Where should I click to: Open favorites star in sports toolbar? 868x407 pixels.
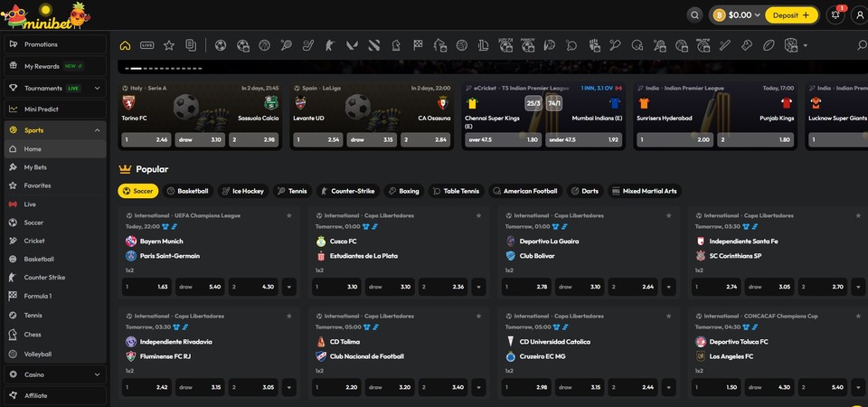click(x=169, y=45)
